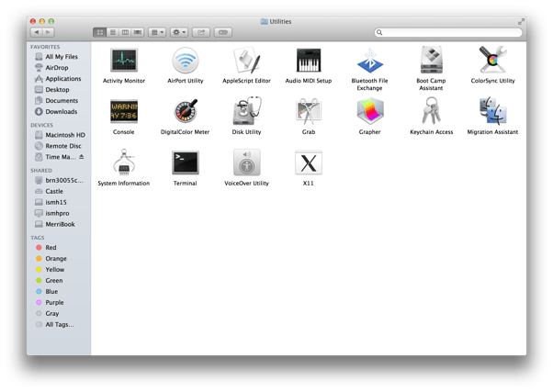Switch to list view
This screenshot has width=553, height=392.
tap(112, 32)
